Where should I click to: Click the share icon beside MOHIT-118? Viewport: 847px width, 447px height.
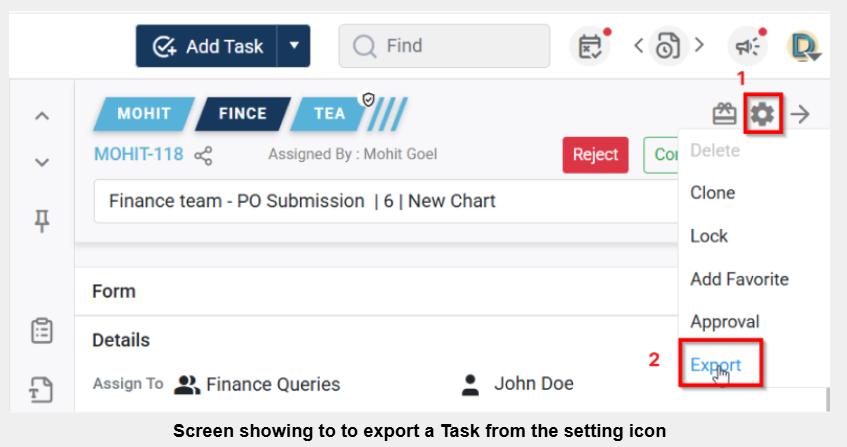203,156
